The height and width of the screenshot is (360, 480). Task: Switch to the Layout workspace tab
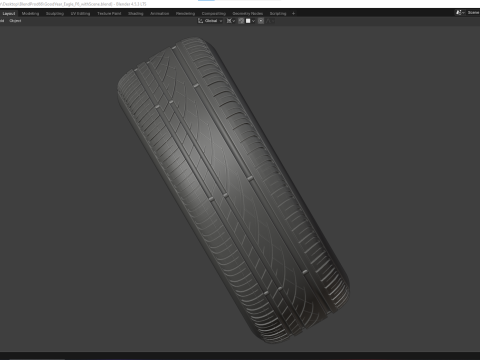point(9,14)
